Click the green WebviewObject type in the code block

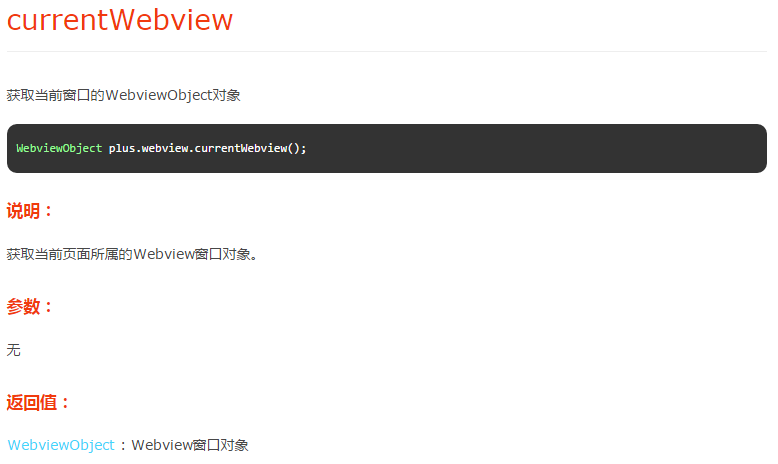click(59, 148)
